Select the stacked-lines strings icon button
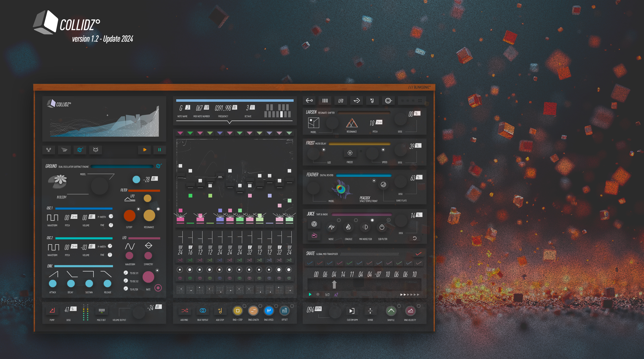Viewport: 644px width, 359px height. coord(64,150)
